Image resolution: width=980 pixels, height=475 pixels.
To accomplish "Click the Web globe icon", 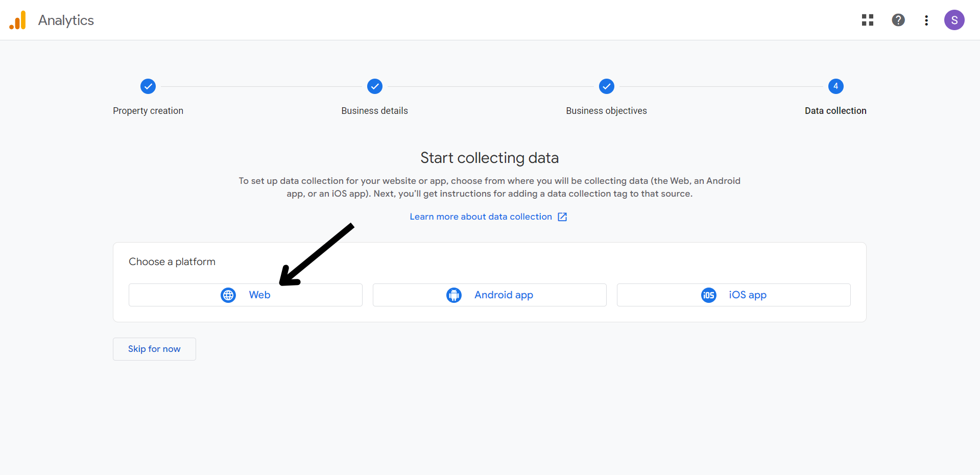I will click(228, 295).
